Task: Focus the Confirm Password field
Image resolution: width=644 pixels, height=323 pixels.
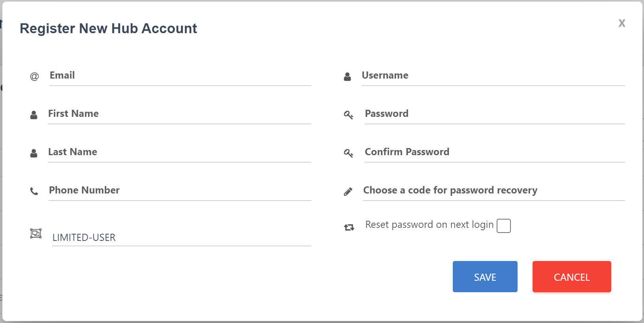Action: [494, 152]
